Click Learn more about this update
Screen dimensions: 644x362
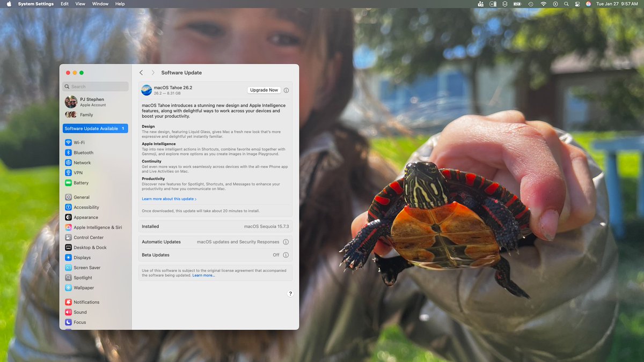pos(169,199)
